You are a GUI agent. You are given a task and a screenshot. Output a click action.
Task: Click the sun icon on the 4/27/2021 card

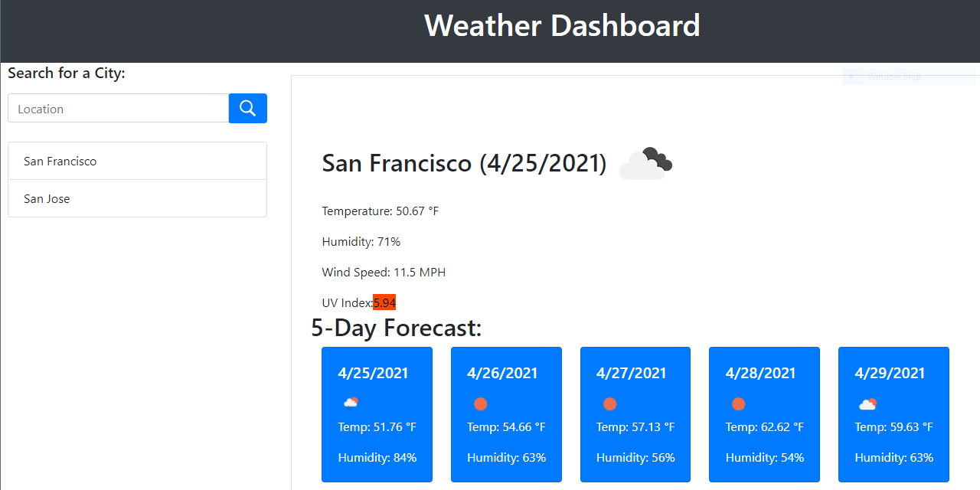(x=609, y=403)
